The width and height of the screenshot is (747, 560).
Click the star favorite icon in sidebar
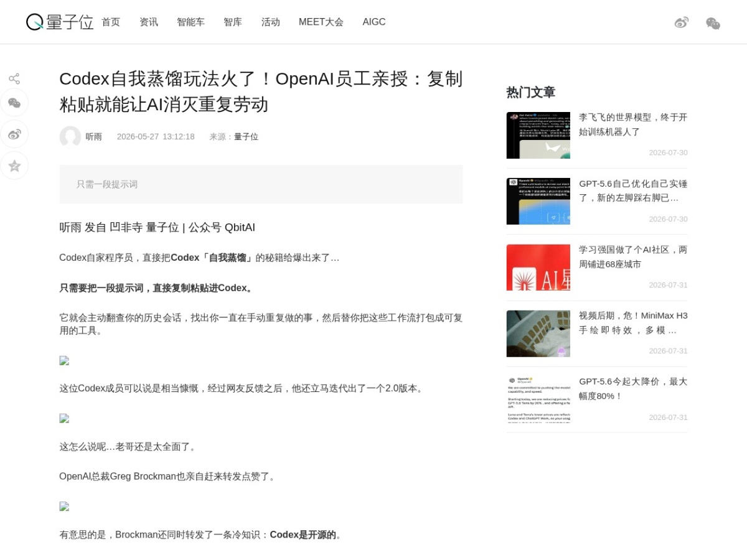point(14,166)
